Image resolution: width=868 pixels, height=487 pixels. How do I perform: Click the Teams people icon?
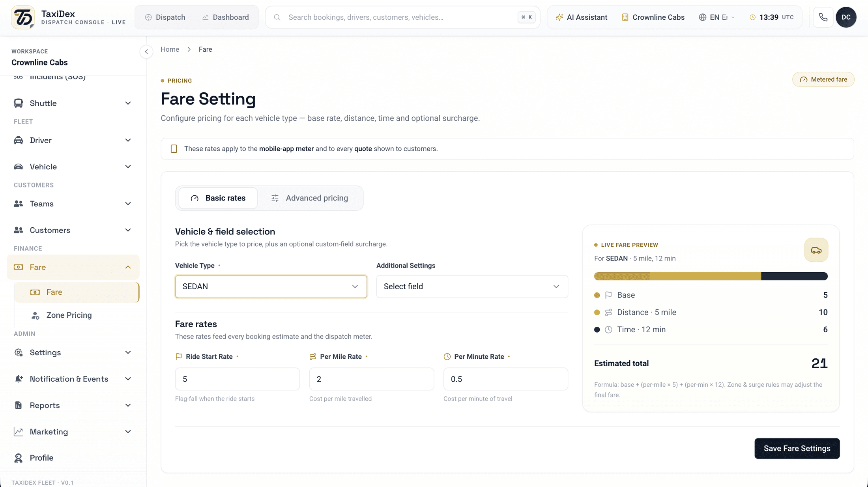(x=18, y=204)
